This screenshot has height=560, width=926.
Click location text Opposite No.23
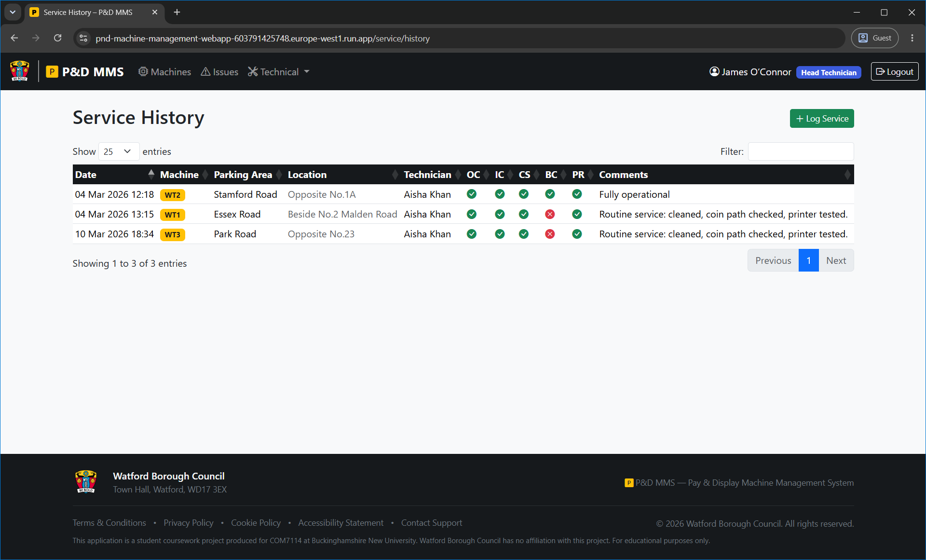pos(321,234)
